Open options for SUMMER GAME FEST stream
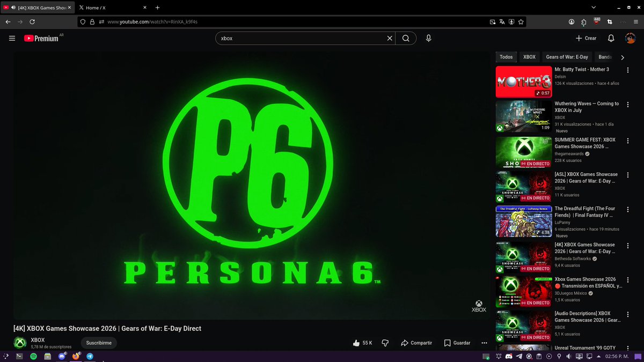 [629, 141]
